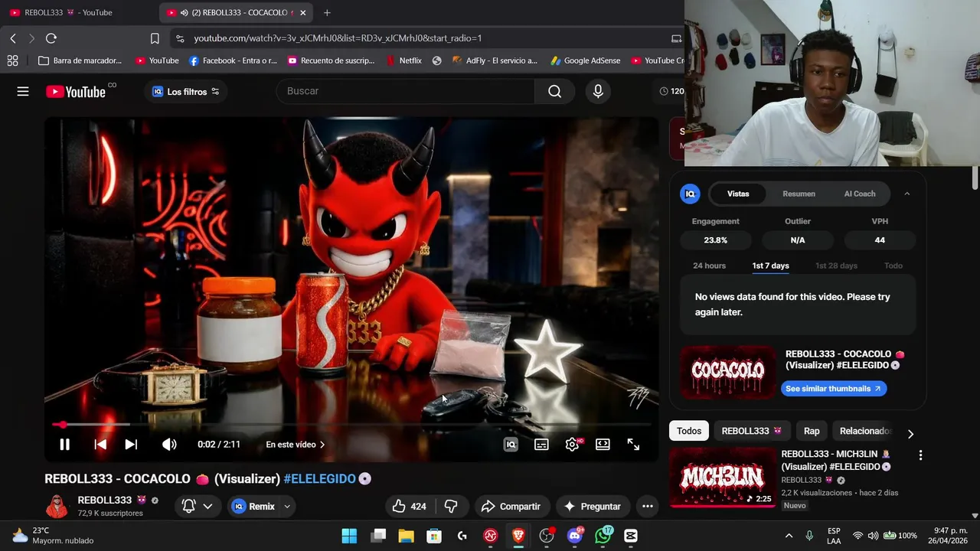The image size is (980, 551).
Task: Open options menu for MICH3LIN video
Action: click(x=920, y=455)
